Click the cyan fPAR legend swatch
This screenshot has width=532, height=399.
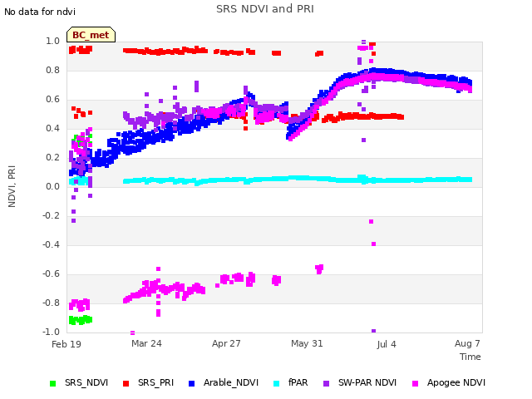point(277,383)
